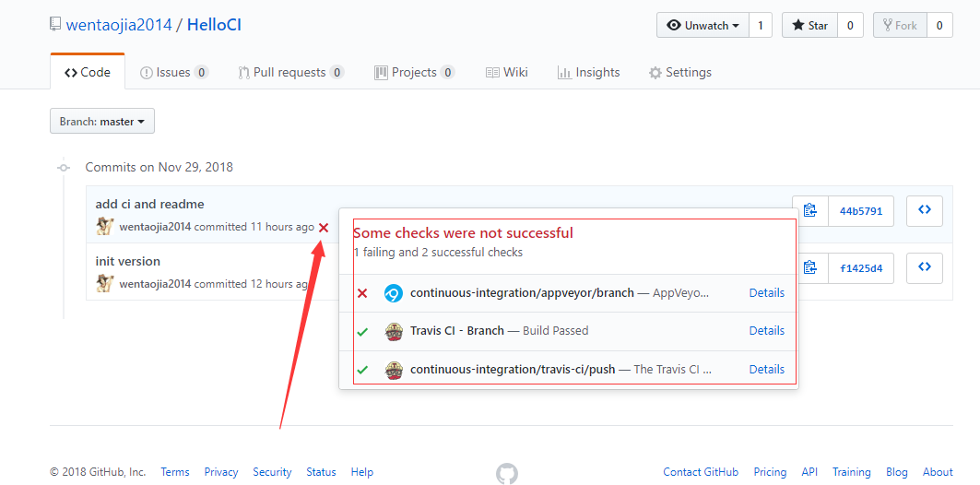Open the Branch: master dropdown
This screenshot has height=485, width=980.
102,122
